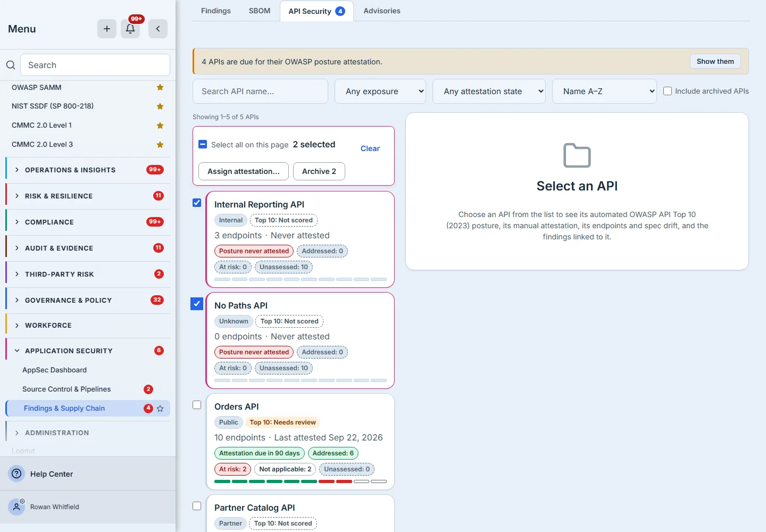Toggle Select all on this page checkbox
The width and height of the screenshot is (766, 532).
tap(203, 144)
